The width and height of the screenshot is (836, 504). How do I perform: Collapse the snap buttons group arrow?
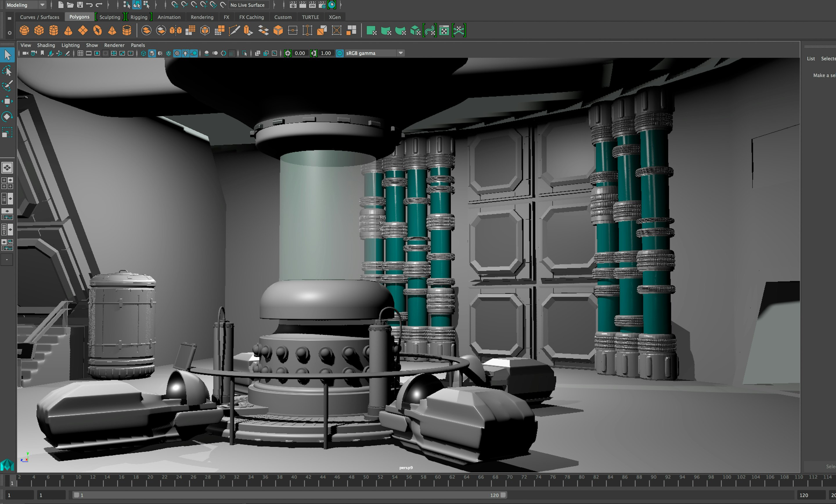click(274, 5)
